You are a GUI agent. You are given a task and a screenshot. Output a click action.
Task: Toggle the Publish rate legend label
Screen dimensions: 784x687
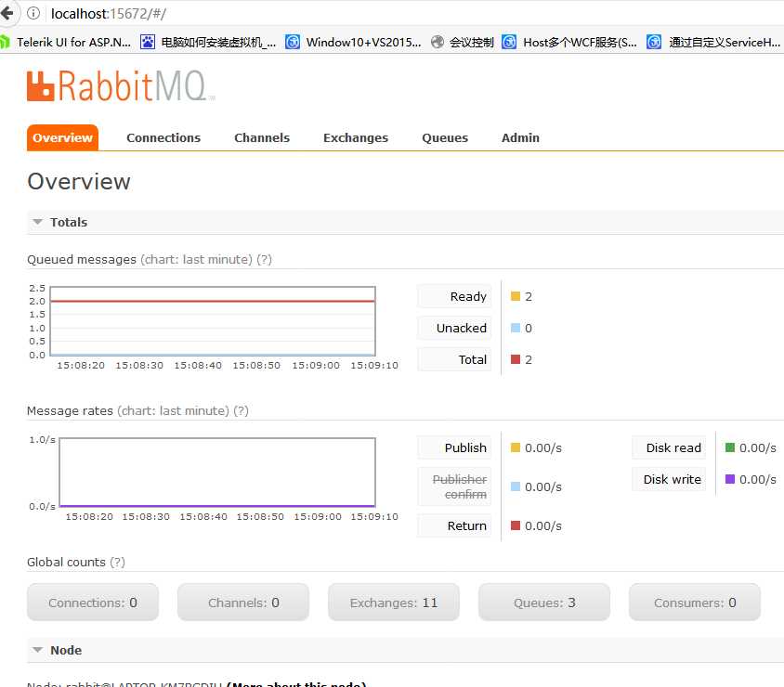click(x=454, y=447)
